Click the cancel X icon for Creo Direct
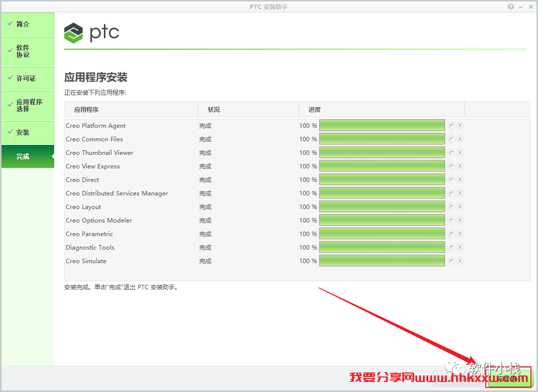 coord(460,179)
